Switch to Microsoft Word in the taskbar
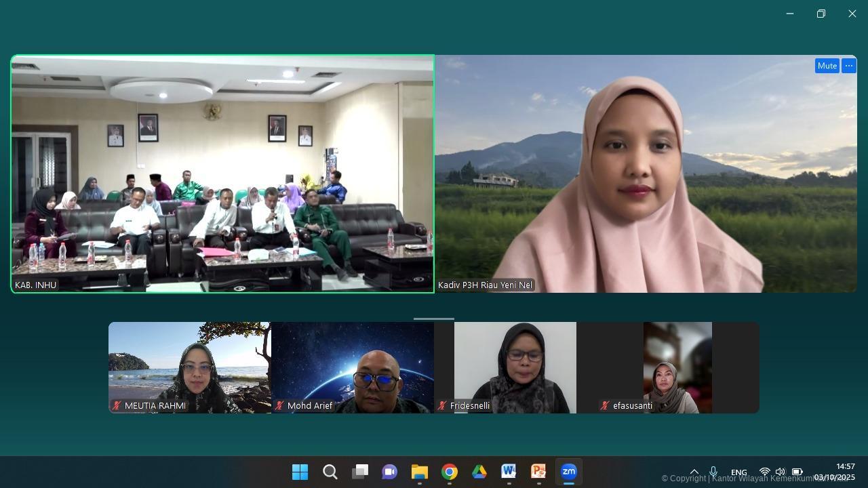The image size is (868, 488). [509, 472]
